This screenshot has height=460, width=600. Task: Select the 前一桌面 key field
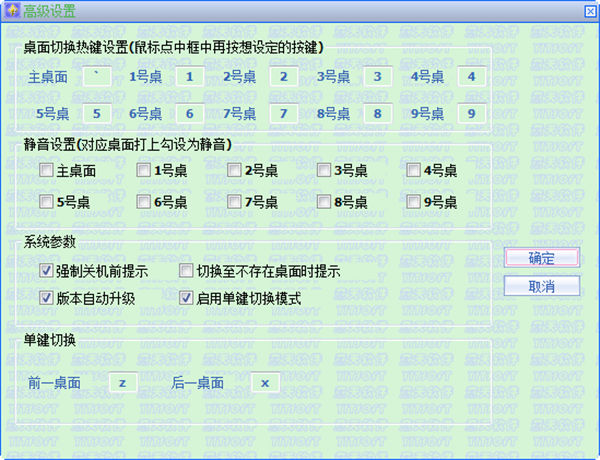click(123, 383)
